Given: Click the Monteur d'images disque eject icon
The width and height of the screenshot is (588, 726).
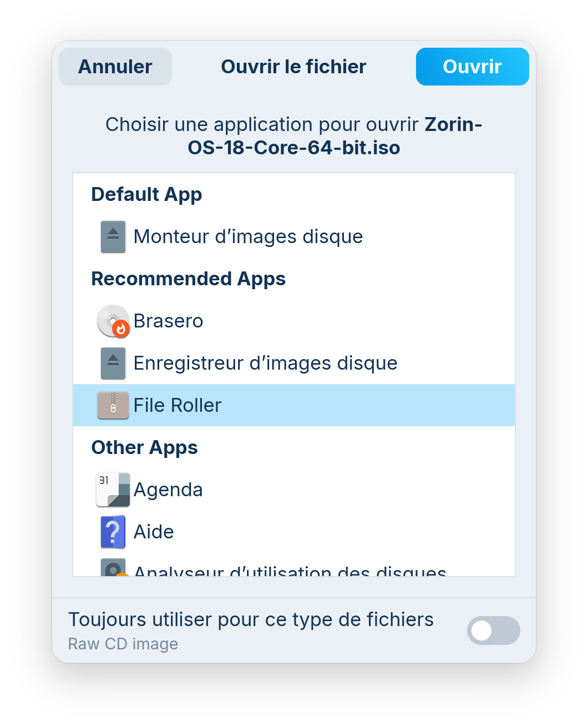Looking at the screenshot, I should (x=113, y=237).
